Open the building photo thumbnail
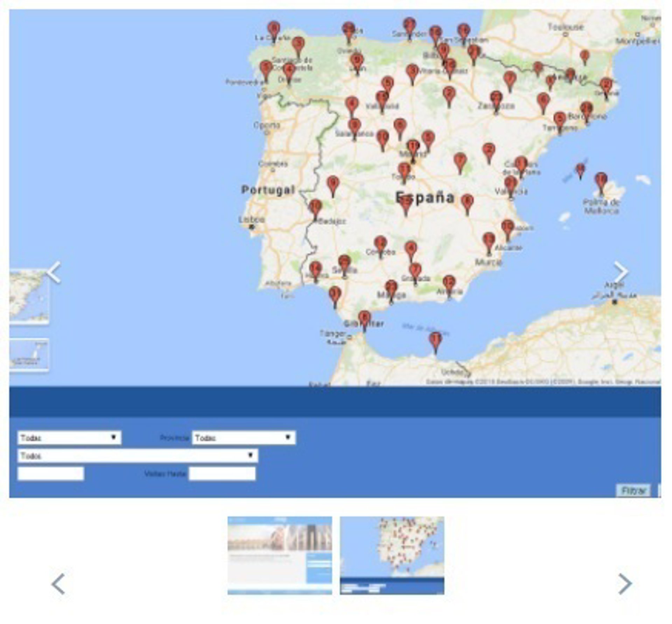This screenshot has width=672, height=624. pyautogui.click(x=280, y=555)
